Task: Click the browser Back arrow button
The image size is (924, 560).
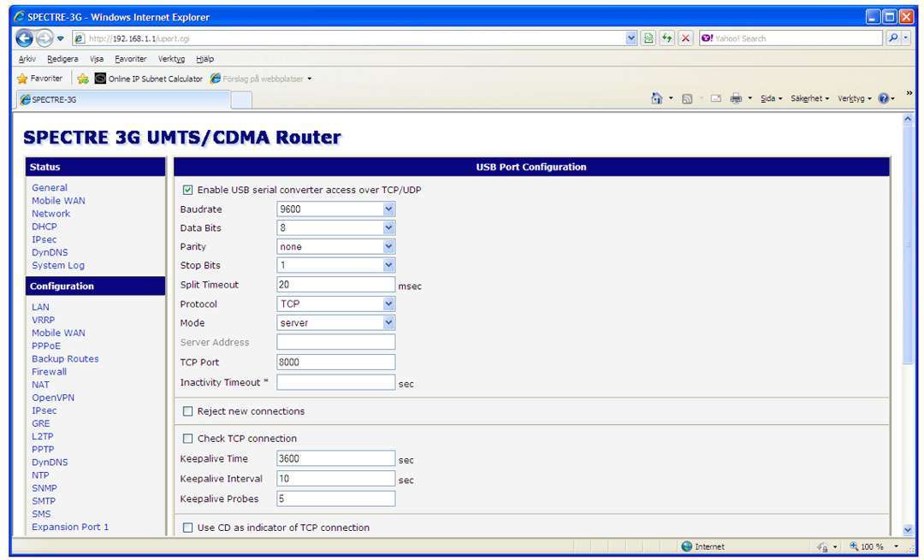Action: (x=24, y=38)
